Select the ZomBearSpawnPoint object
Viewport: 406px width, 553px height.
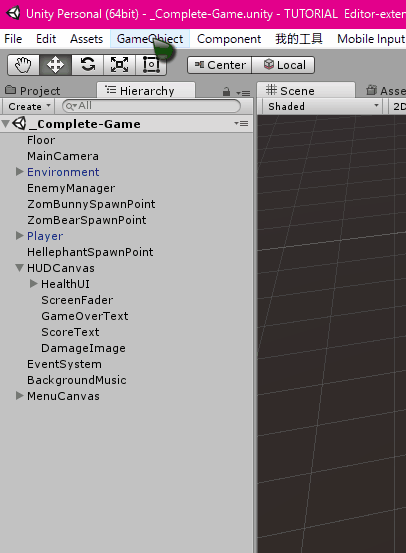86,220
